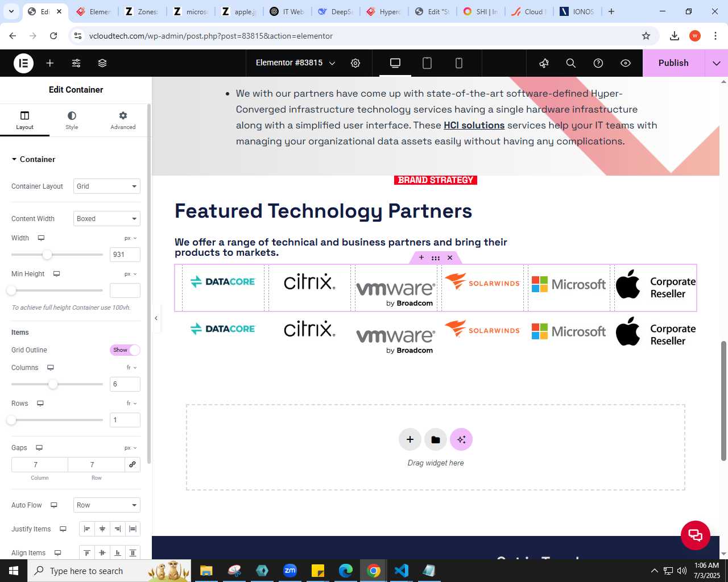Screen dimensions: 728x582
Task: Justify items to end
Action: tap(118, 529)
